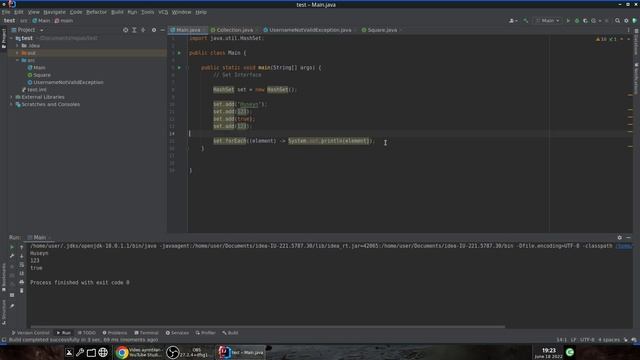640x360 pixels.
Task: Expand Scratches and Consoles node
Action: point(11,104)
